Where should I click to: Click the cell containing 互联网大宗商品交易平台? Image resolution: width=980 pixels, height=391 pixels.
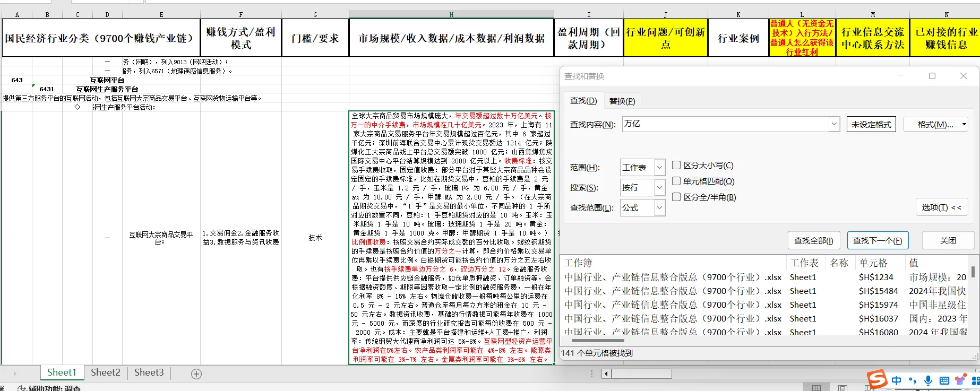[161, 238]
